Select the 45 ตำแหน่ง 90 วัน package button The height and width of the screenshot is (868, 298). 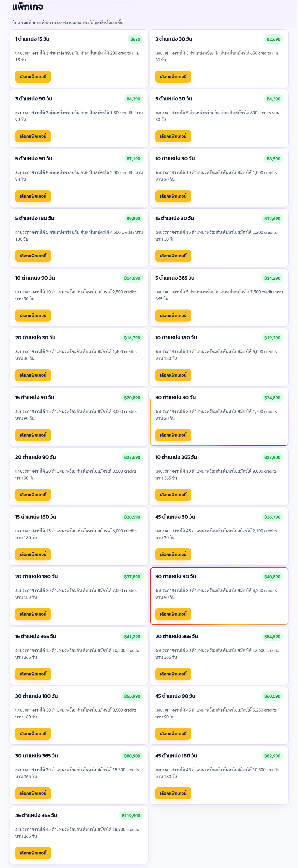[173, 734]
